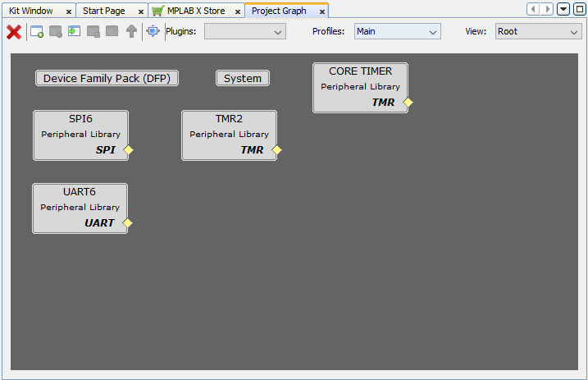Switch to the Kit Window tab
Screen dimensions: 588x380
pyautogui.click(x=31, y=11)
